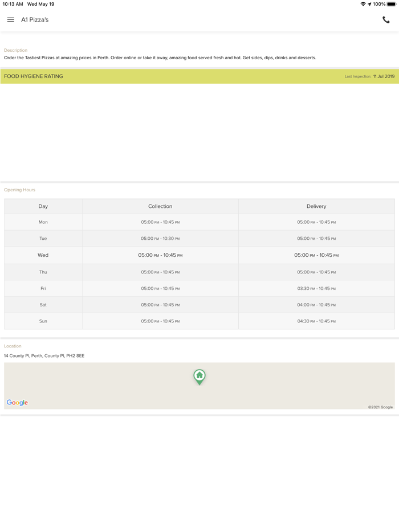This screenshot has width=399, height=532.
Task: Select Thursday delivery hours cell
Action: click(316, 272)
